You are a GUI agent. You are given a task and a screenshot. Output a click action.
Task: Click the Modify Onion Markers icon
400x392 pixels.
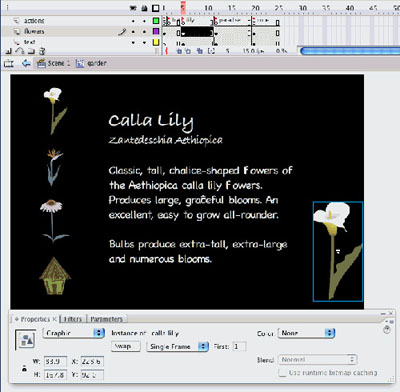pyautogui.click(x=211, y=51)
